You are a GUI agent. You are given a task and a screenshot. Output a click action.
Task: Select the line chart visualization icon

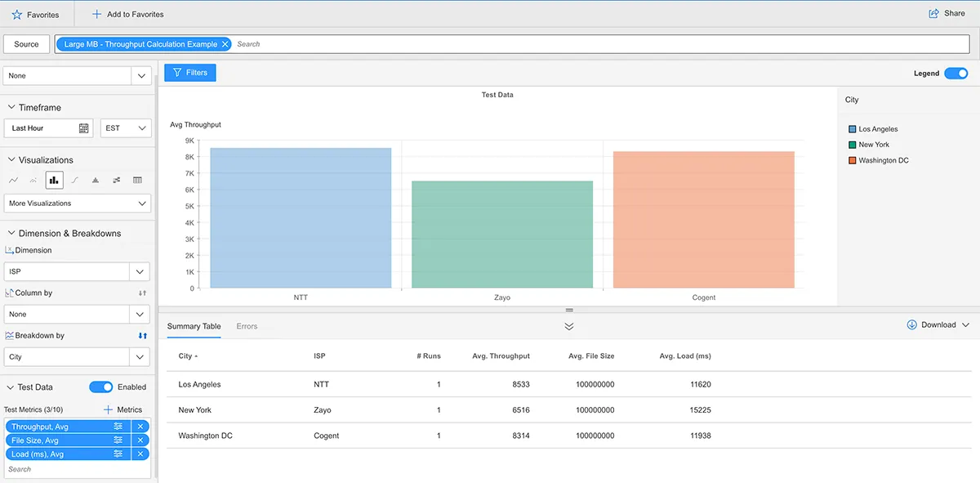click(x=13, y=180)
